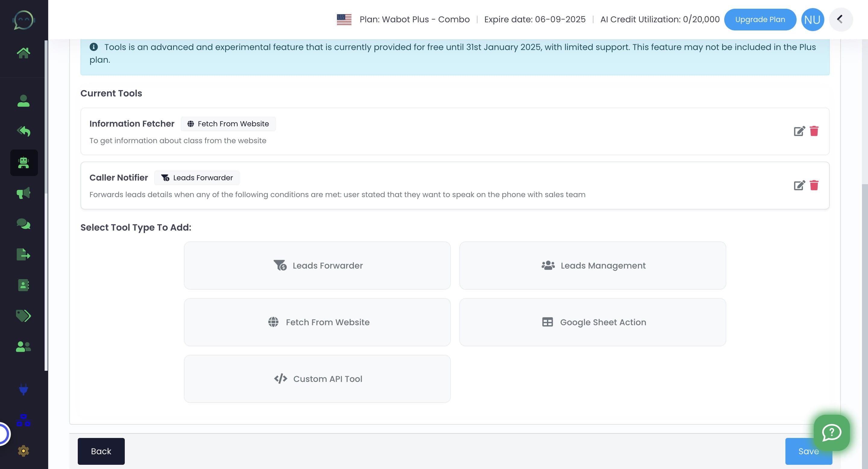Screen dimensions: 868x469
Task: Open the profile person icon in the sidebar
Action: (23, 101)
